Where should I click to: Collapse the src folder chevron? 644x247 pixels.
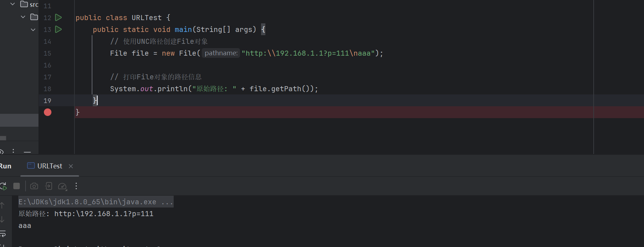coord(13,4)
